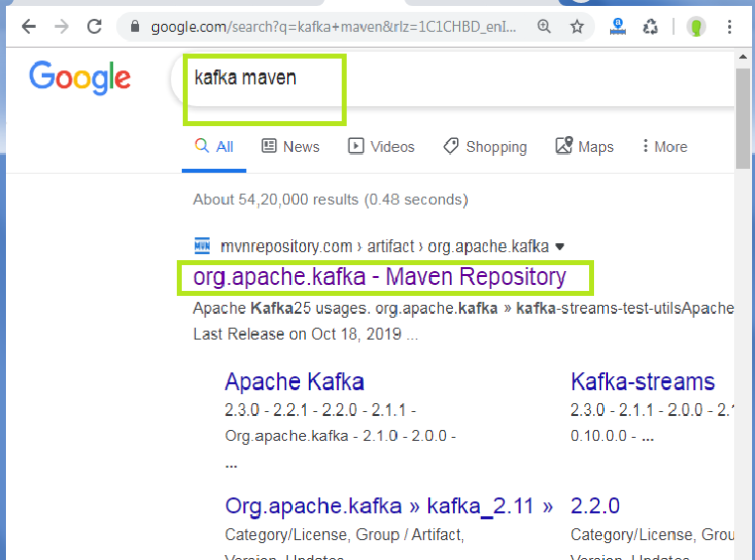Viewport: 755px width, 560px height.
Task: Open the 2.2.0 sitelink
Action: click(x=595, y=506)
